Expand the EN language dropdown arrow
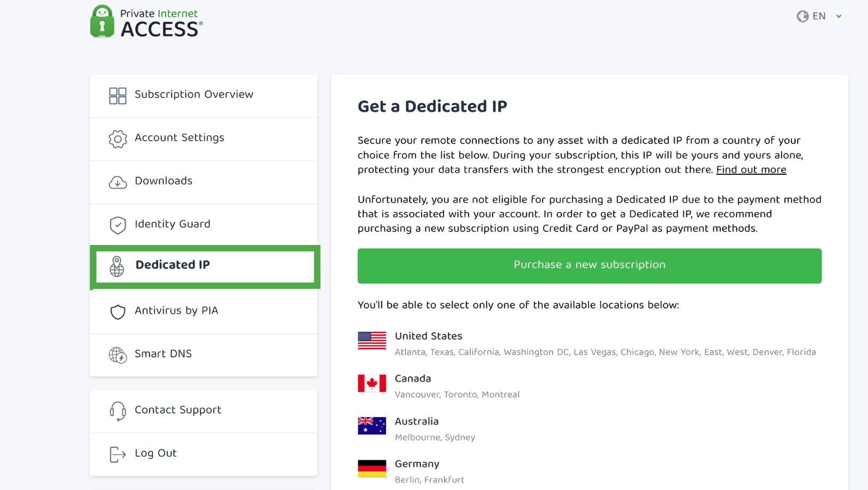Image resolution: width=868 pixels, height=490 pixels. [x=839, y=17]
